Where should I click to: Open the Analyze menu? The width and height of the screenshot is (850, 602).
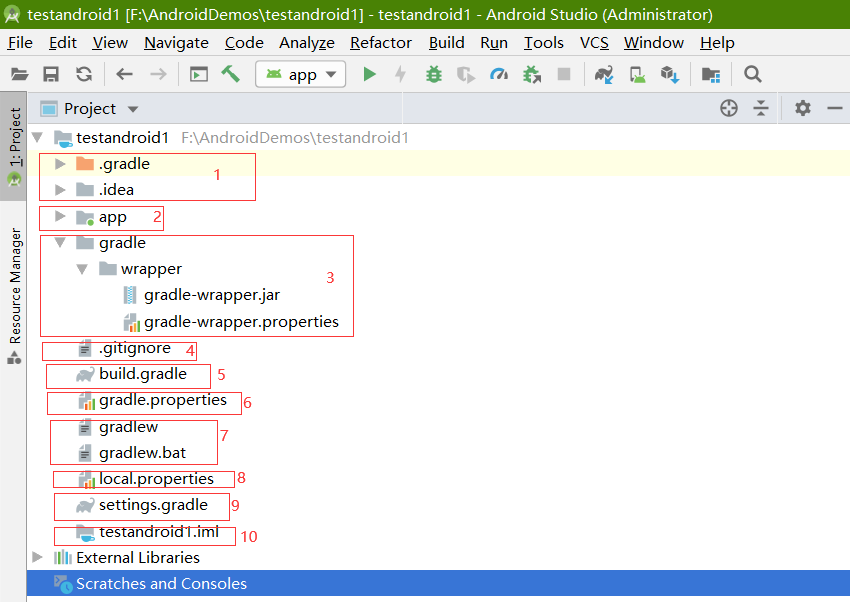pyautogui.click(x=307, y=43)
